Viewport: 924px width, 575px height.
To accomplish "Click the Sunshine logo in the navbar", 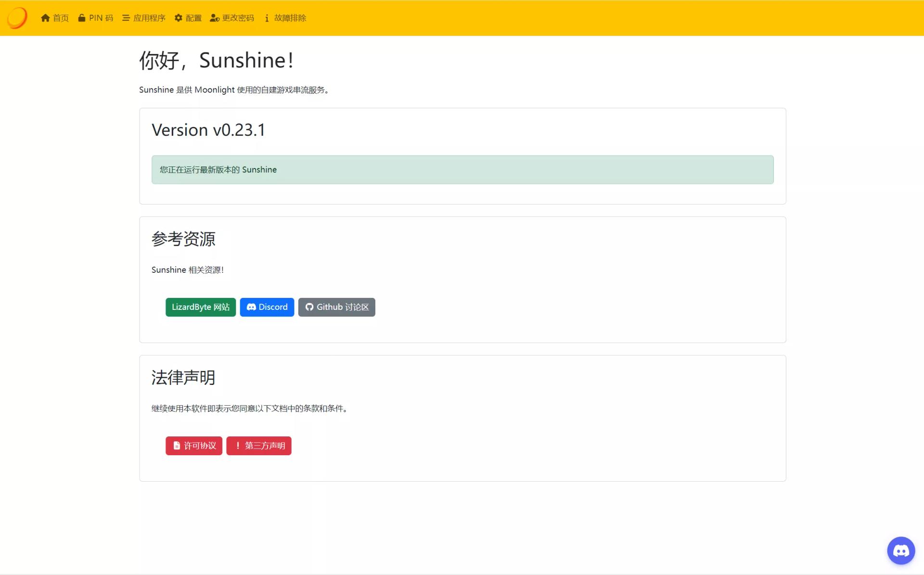I will point(17,18).
